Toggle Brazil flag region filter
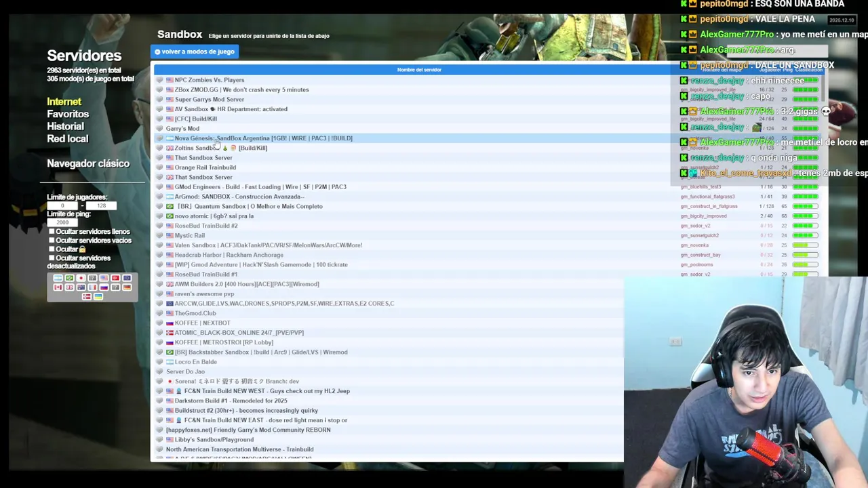868x488 pixels. pos(69,278)
